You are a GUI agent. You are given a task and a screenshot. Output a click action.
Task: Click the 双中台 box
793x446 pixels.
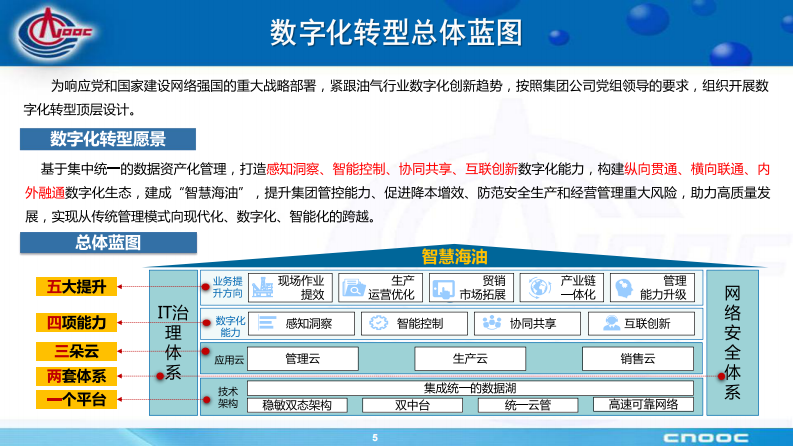pyautogui.click(x=413, y=405)
